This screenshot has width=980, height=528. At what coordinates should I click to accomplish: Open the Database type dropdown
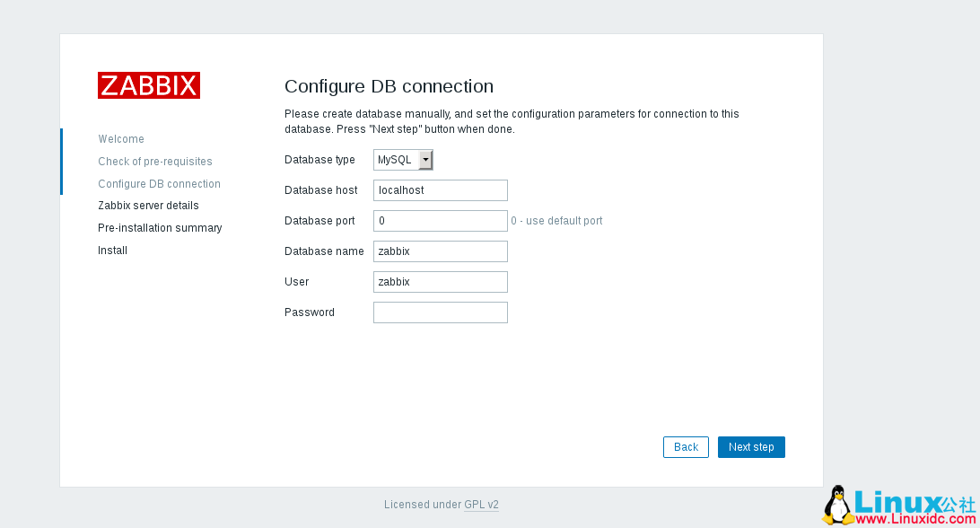tap(403, 160)
